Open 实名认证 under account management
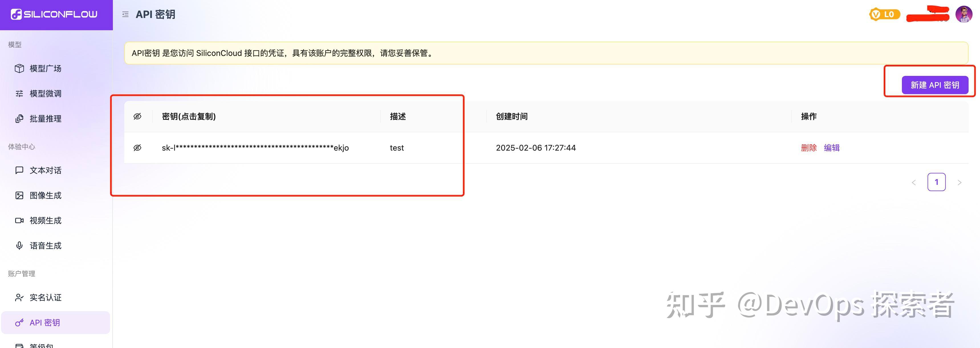Image resolution: width=980 pixels, height=348 pixels. pos(45,298)
